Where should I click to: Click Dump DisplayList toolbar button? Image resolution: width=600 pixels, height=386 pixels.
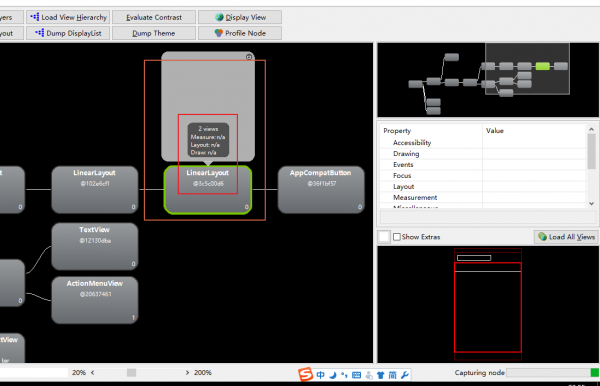click(68, 33)
